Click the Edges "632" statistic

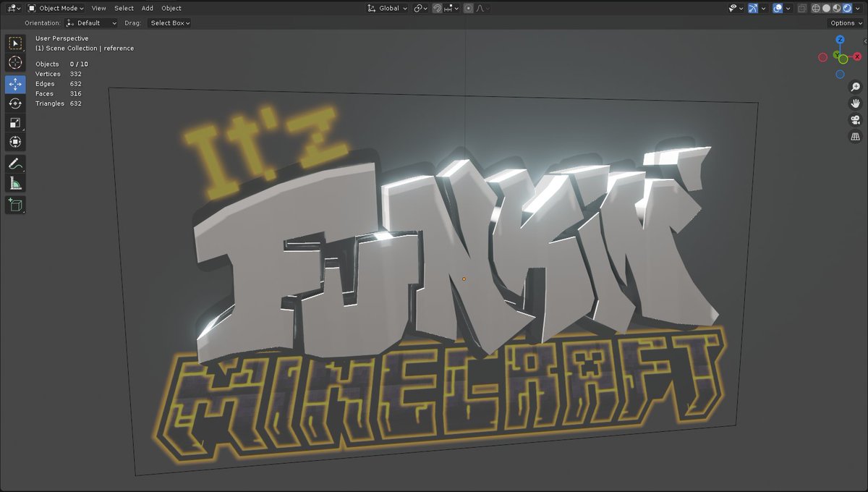[76, 84]
